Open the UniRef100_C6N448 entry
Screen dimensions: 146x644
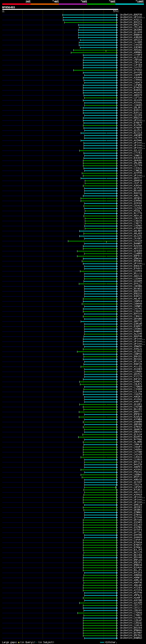(x=131, y=304)
